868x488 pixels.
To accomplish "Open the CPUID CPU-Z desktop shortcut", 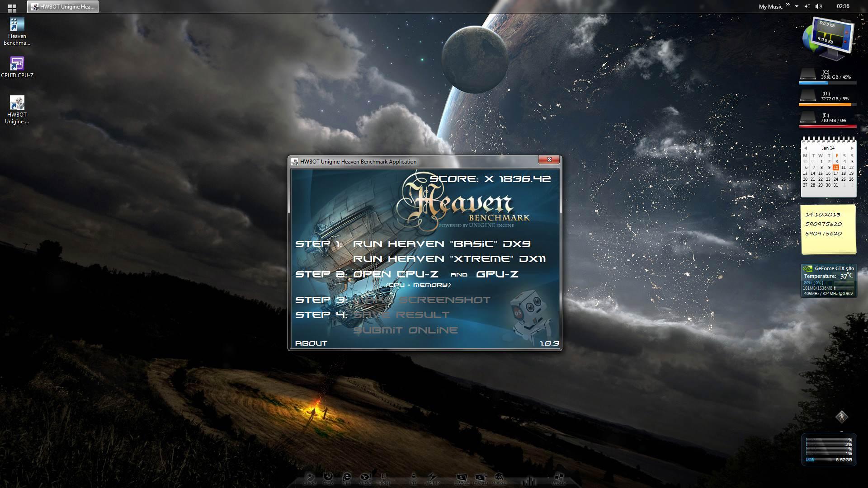I will coord(17,67).
